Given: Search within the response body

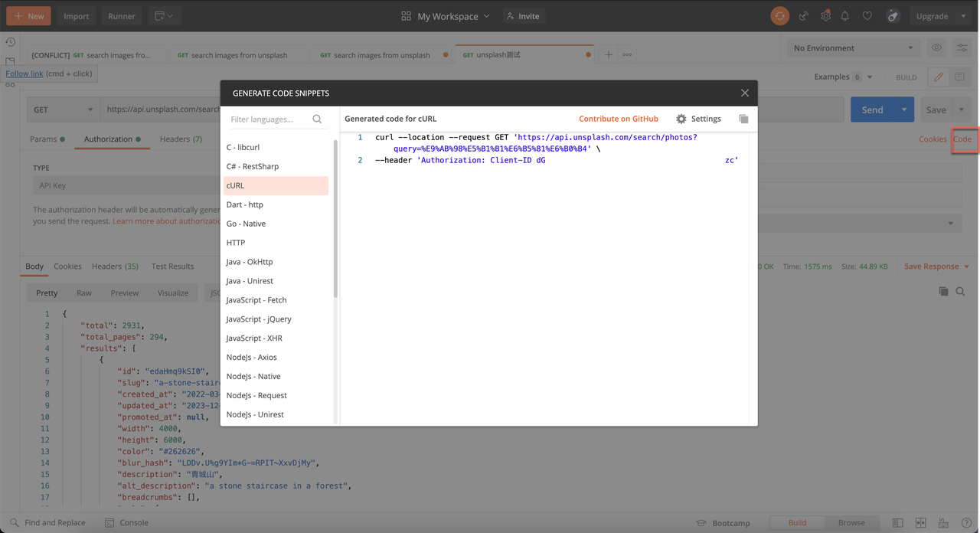Looking at the screenshot, I should point(960,291).
